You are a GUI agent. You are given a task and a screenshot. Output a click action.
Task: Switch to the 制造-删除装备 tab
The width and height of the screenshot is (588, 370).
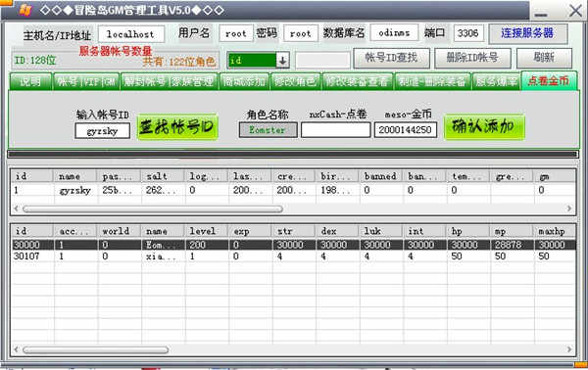click(x=432, y=81)
